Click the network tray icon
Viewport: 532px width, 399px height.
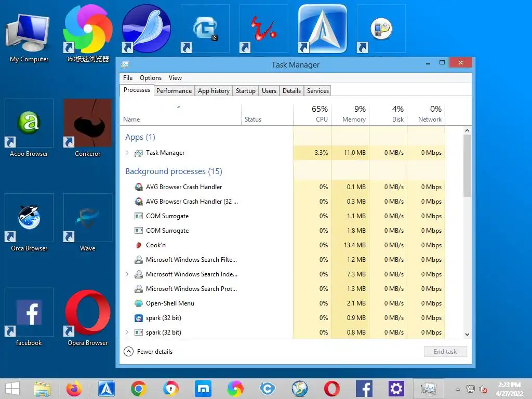(471, 389)
